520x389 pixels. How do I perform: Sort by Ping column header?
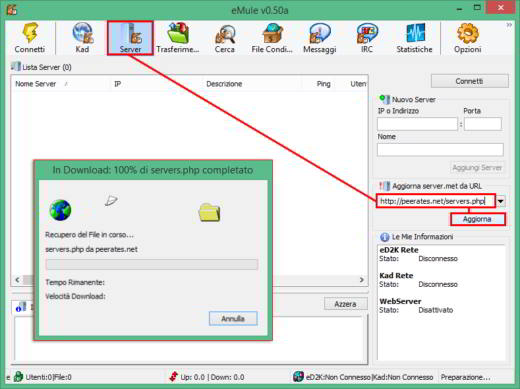pos(323,84)
